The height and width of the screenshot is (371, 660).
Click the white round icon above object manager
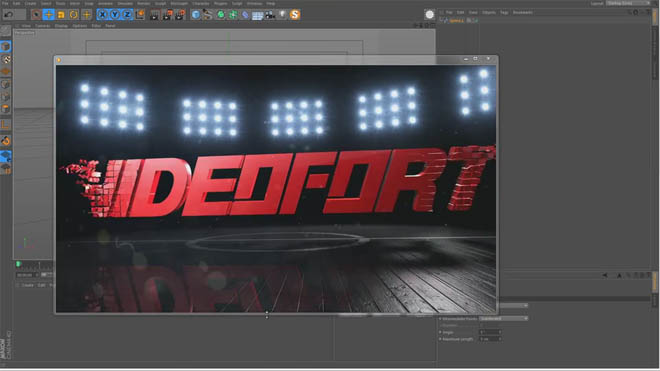(x=429, y=15)
